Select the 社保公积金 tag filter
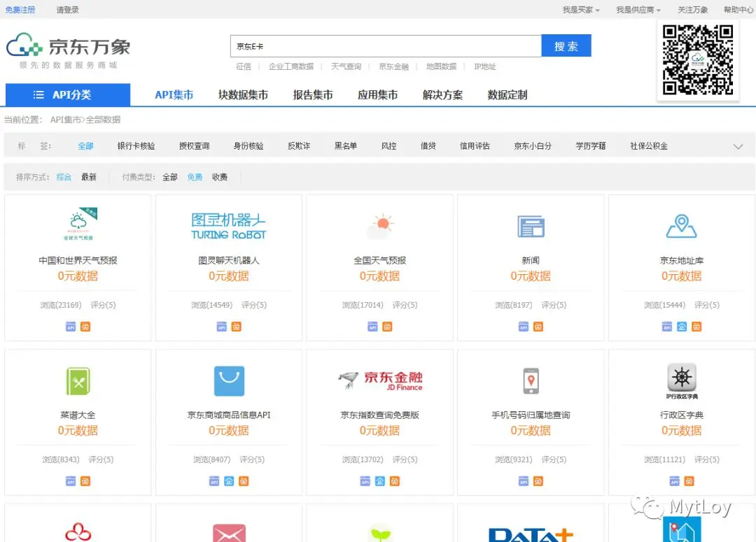 (x=649, y=146)
